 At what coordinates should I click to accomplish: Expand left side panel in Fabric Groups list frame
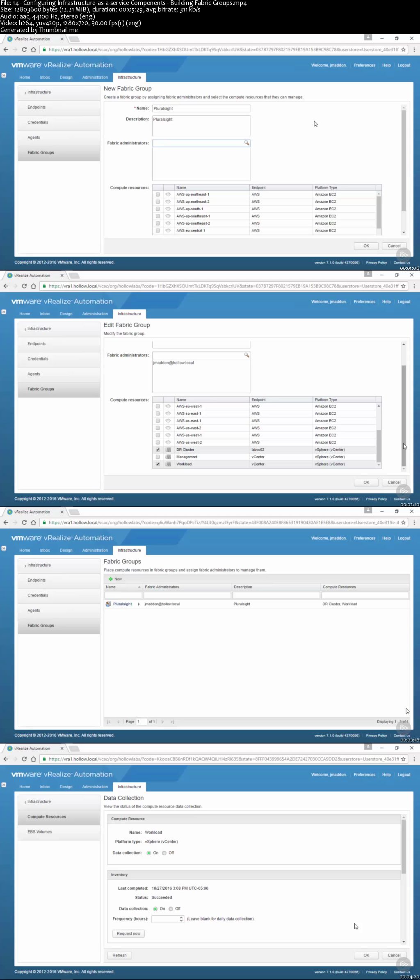[x=4, y=549]
